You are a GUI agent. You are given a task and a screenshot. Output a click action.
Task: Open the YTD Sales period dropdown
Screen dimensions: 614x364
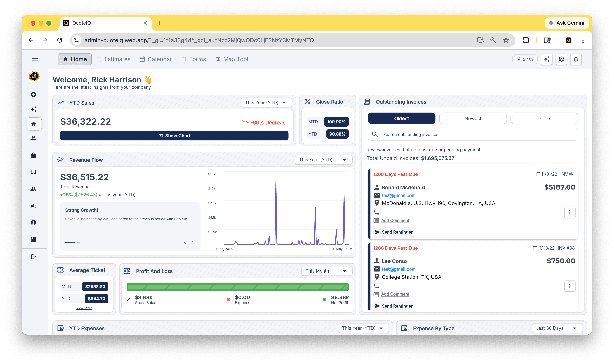click(x=266, y=103)
